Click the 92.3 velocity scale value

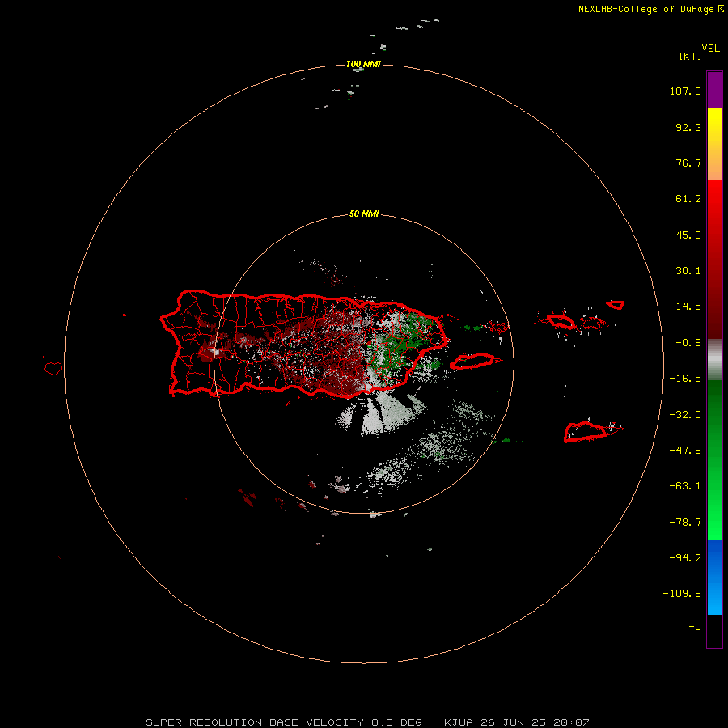688,127
